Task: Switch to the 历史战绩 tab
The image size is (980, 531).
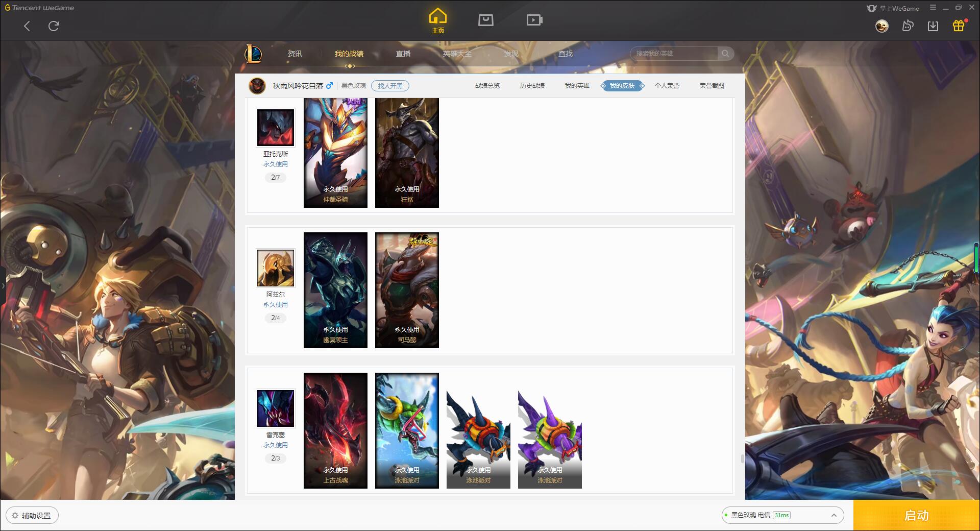Action: click(532, 86)
